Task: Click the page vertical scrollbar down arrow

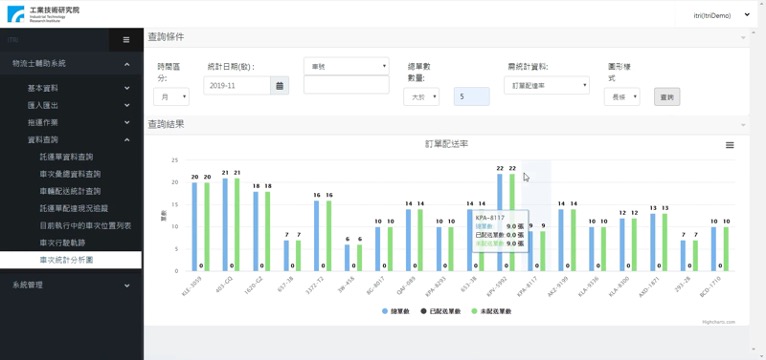Action: (x=761, y=356)
